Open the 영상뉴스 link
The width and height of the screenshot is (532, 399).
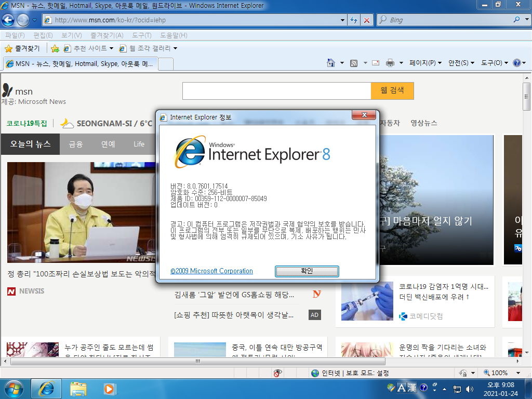424,123
